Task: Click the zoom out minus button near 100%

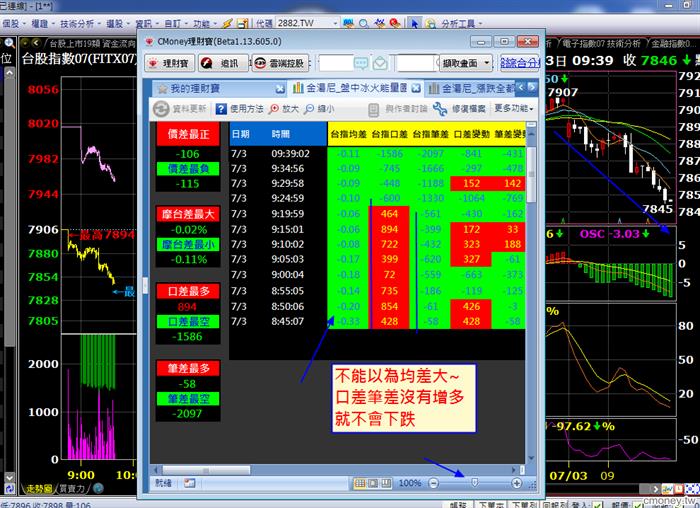Action: tap(433, 483)
